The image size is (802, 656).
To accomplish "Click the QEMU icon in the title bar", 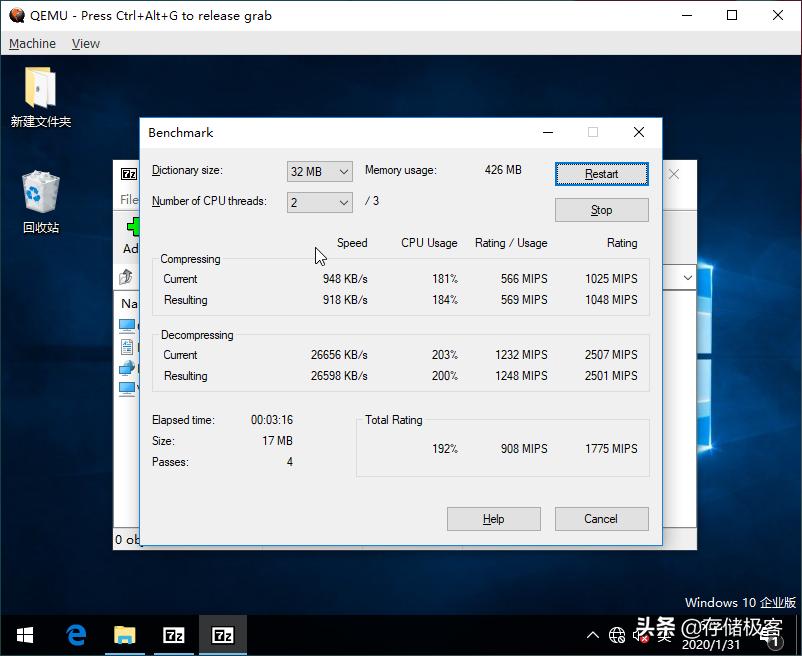I will 16,15.
